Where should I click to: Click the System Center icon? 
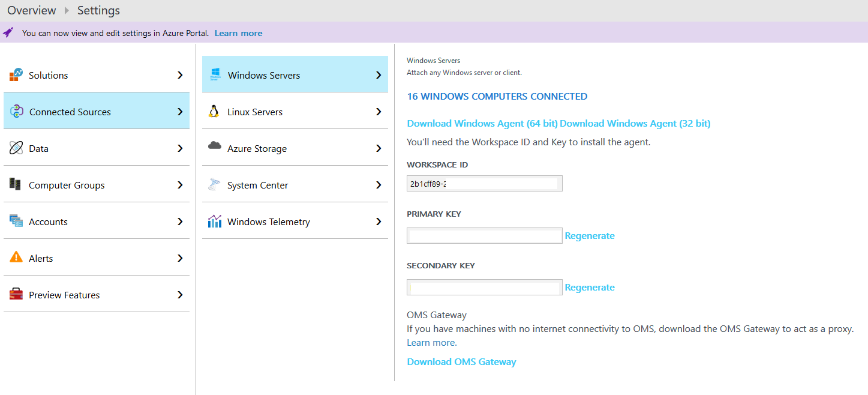[214, 185]
